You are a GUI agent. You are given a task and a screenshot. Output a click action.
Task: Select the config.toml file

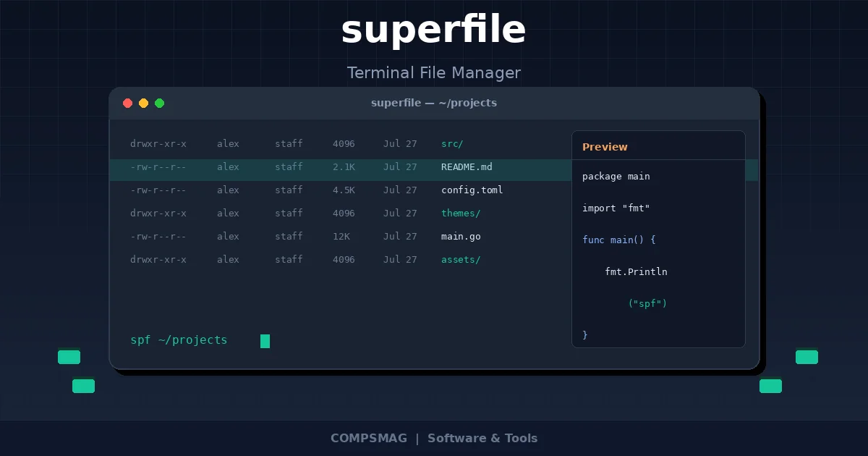pyautogui.click(x=472, y=190)
